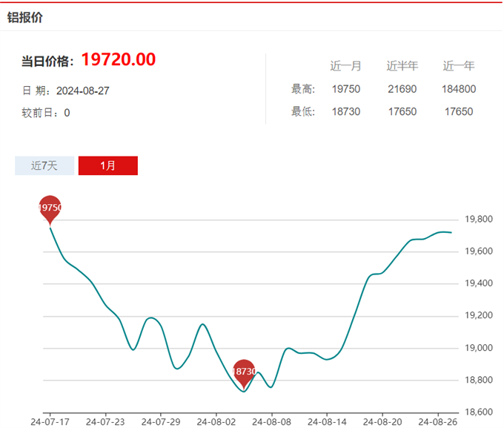Screen dimensions: 504x428
Task: Click the 较前日 change value
Action: (x=67, y=113)
